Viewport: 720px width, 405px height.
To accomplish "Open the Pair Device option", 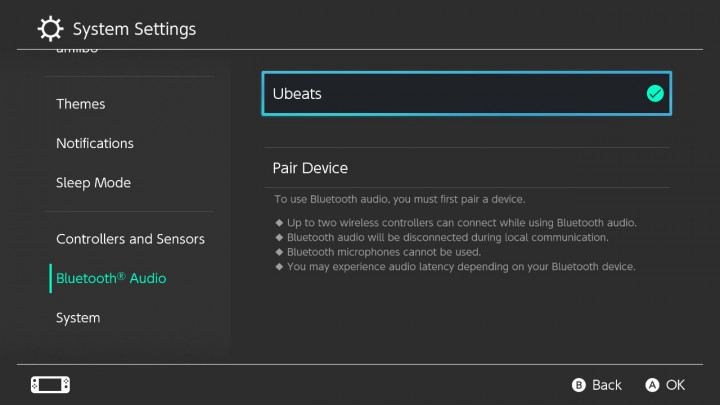I will [467, 168].
